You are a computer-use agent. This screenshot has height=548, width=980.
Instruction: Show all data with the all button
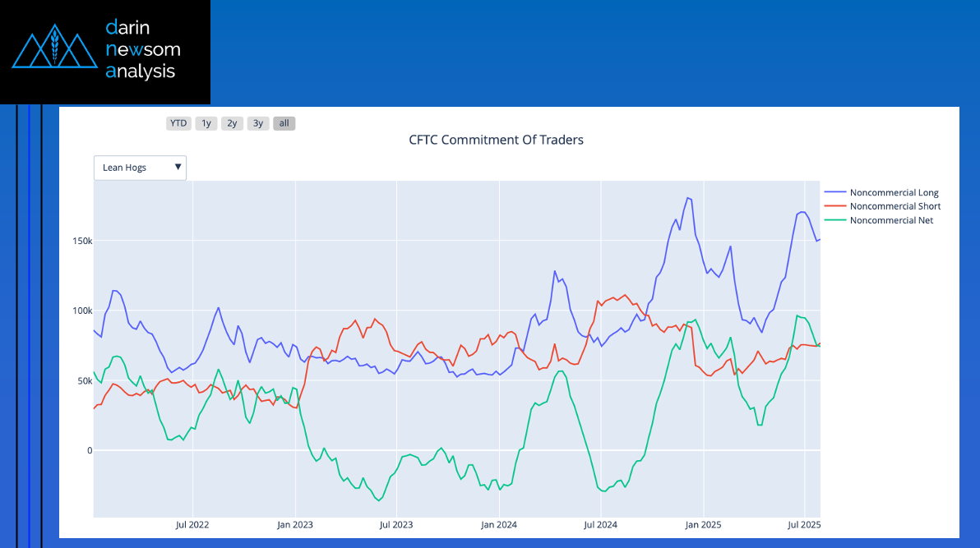[284, 123]
